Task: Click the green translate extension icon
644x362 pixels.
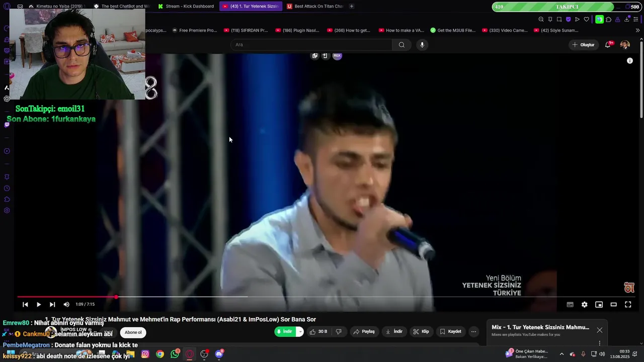Action: (599, 20)
